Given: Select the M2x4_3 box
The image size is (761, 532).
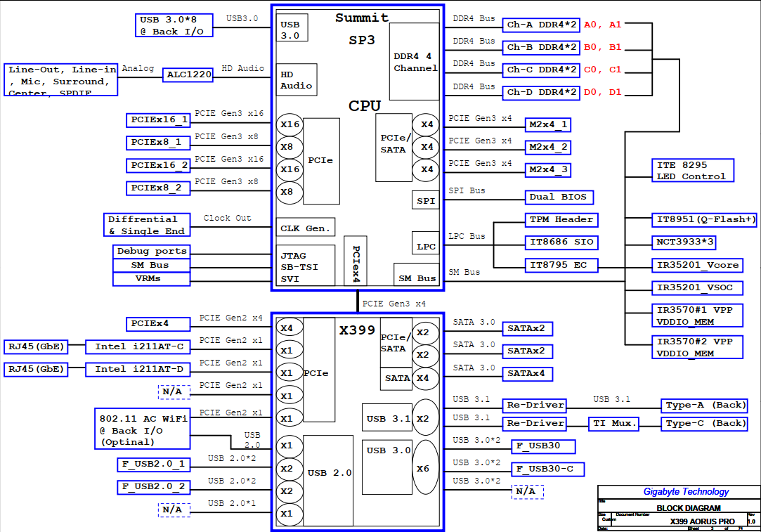Looking at the screenshot, I should (x=548, y=170).
